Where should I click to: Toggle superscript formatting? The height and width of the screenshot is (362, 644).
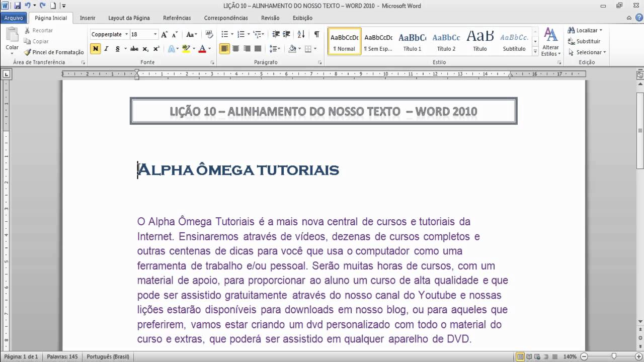pos(156,49)
